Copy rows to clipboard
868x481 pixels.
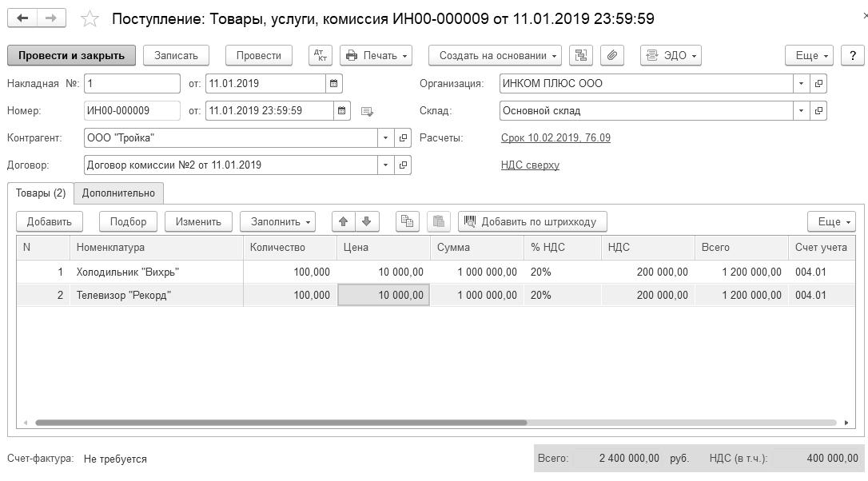pyautogui.click(x=408, y=221)
